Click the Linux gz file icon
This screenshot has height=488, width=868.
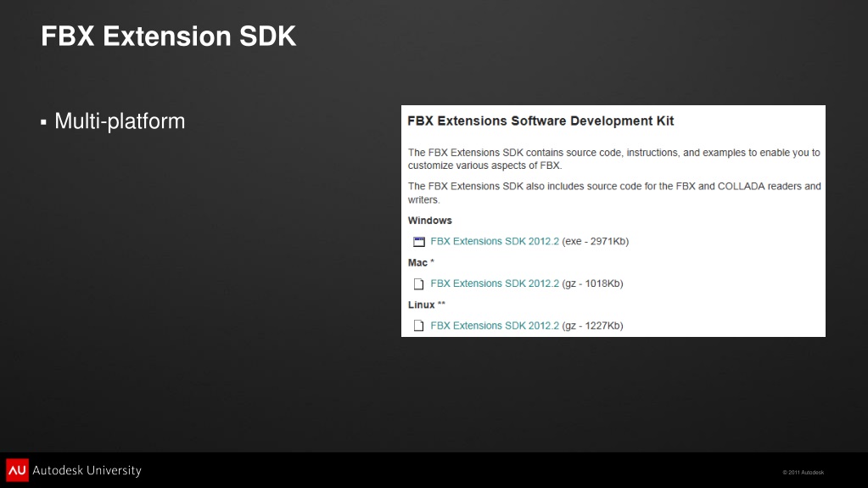(x=418, y=326)
